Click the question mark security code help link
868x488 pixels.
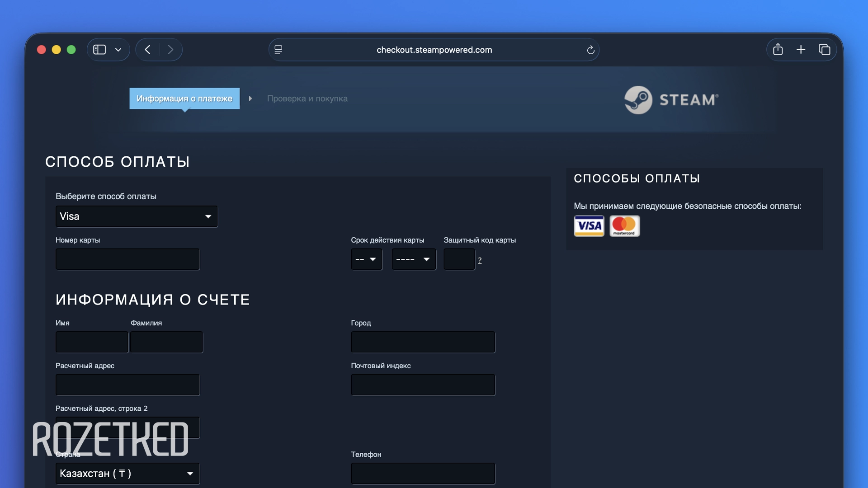(x=480, y=260)
